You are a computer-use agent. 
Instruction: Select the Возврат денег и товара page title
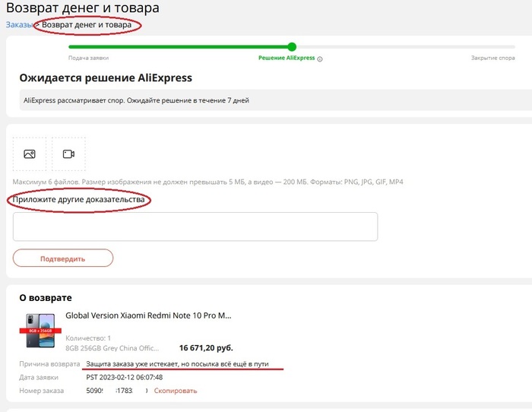pos(83,8)
